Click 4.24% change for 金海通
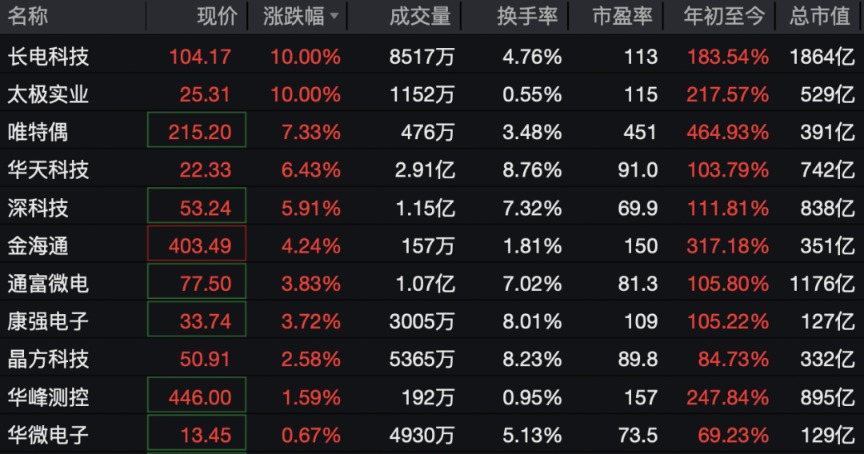 [311, 246]
